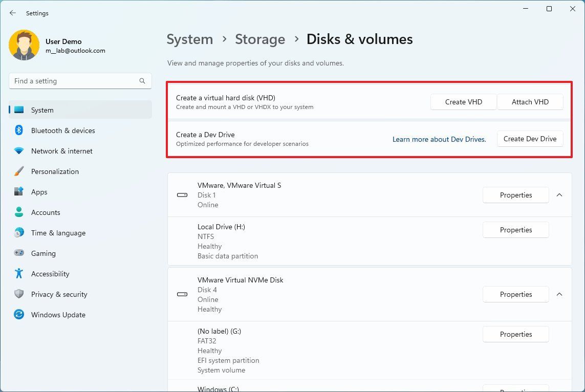The image size is (585, 392).
Task: Open Time & language settings
Action: pos(58,233)
